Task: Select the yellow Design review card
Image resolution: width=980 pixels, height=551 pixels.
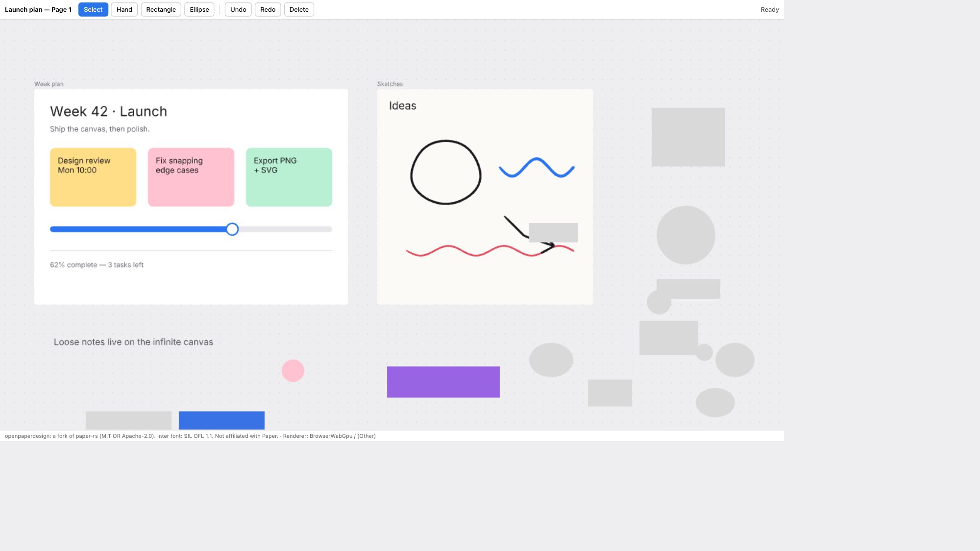Action: 93,177
